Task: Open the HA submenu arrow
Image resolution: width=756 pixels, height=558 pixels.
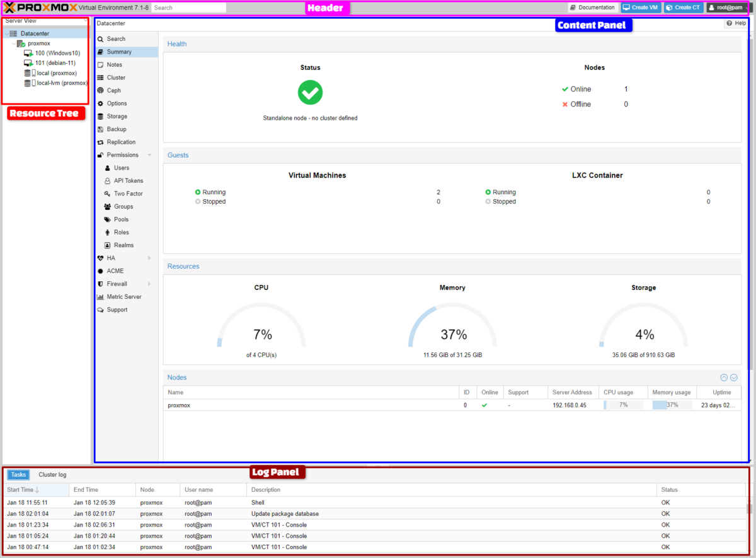Action: click(149, 258)
